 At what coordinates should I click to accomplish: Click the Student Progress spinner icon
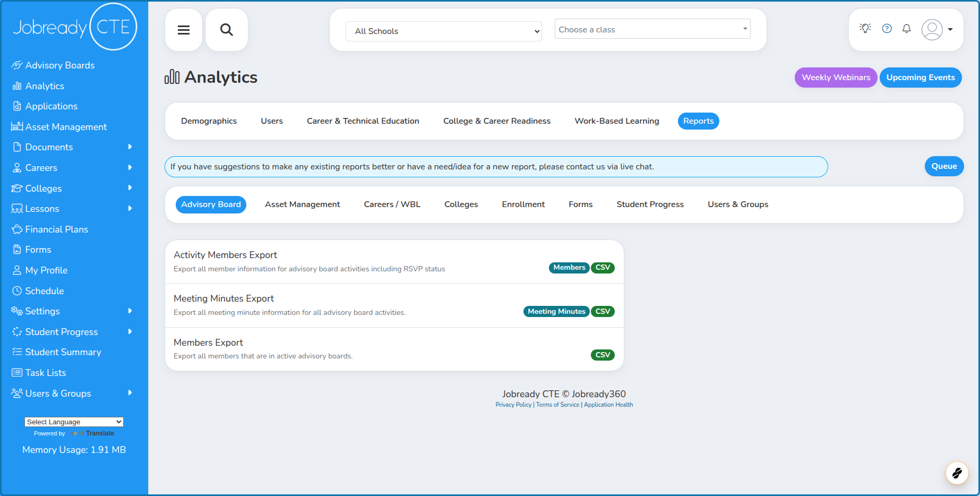[17, 332]
